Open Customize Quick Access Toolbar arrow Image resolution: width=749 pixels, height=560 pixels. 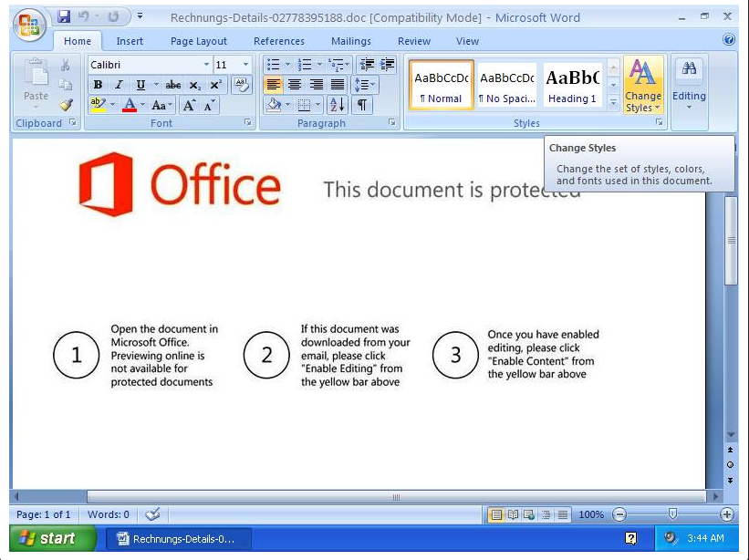140,16
